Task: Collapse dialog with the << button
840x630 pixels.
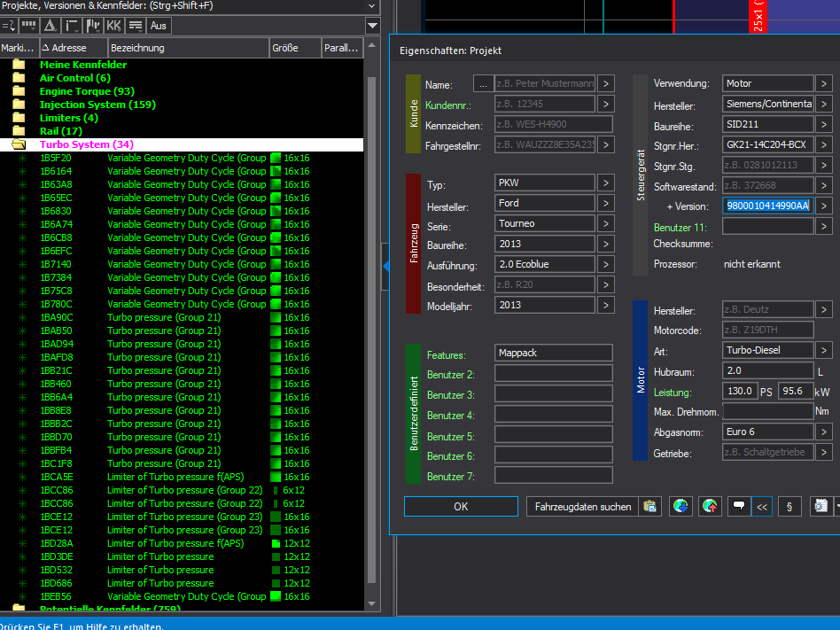Action: tap(761, 506)
